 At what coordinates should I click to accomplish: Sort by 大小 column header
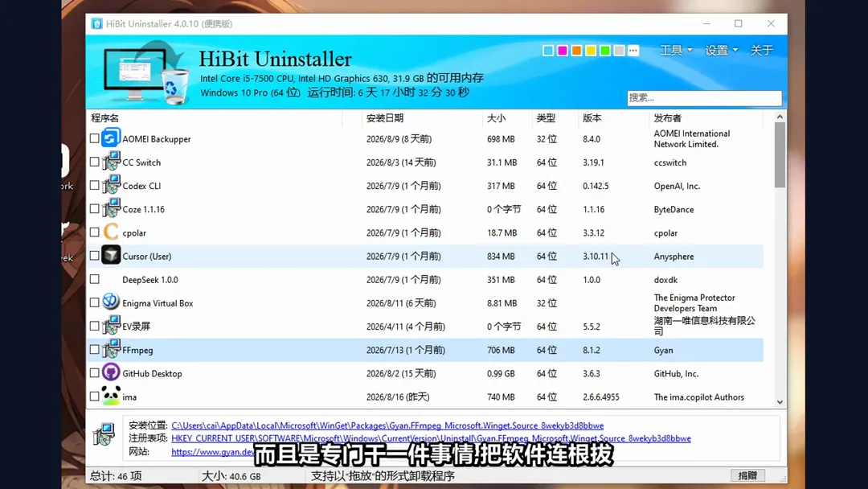point(496,118)
